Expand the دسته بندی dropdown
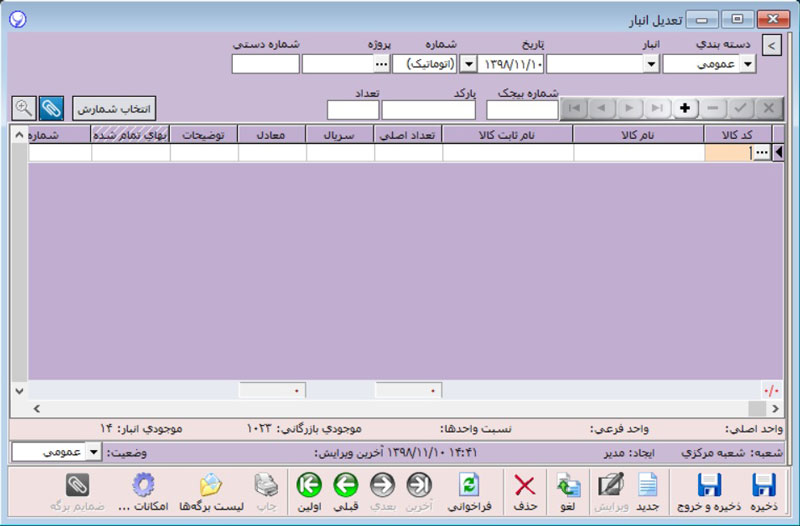This screenshot has width=800, height=526. click(747, 64)
